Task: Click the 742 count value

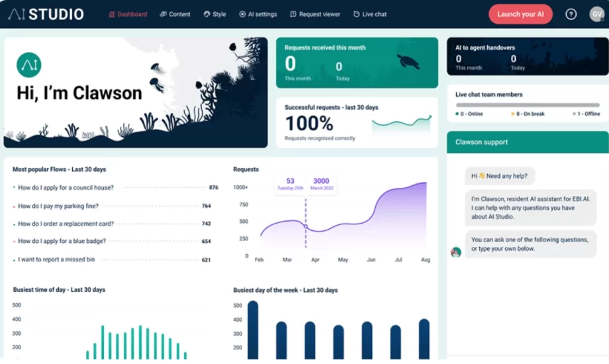Action: pyautogui.click(x=207, y=224)
